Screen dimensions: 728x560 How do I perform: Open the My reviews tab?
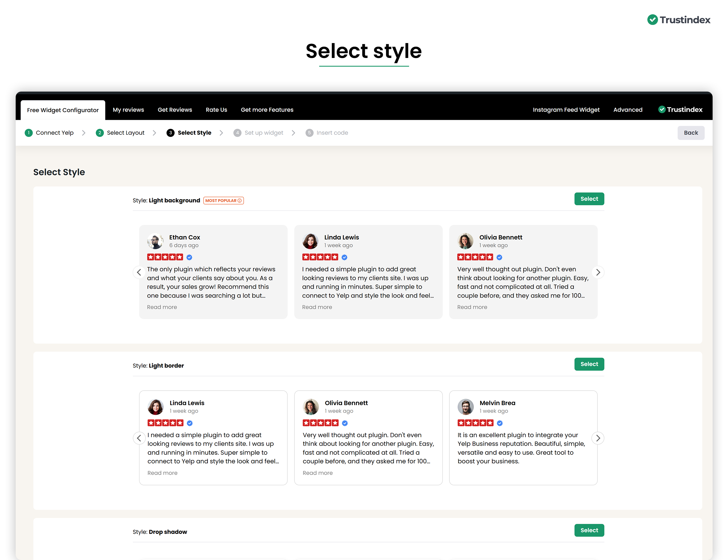coord(128,110)
